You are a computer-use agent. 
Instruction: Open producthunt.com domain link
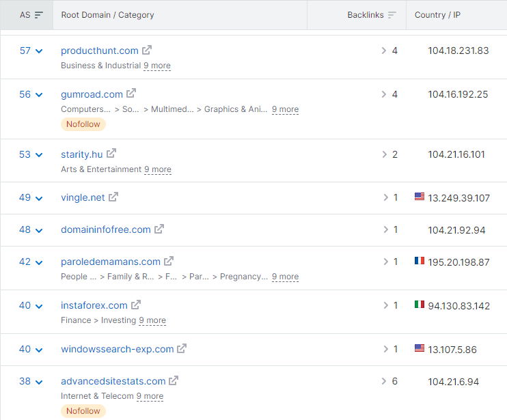(100, 51)
